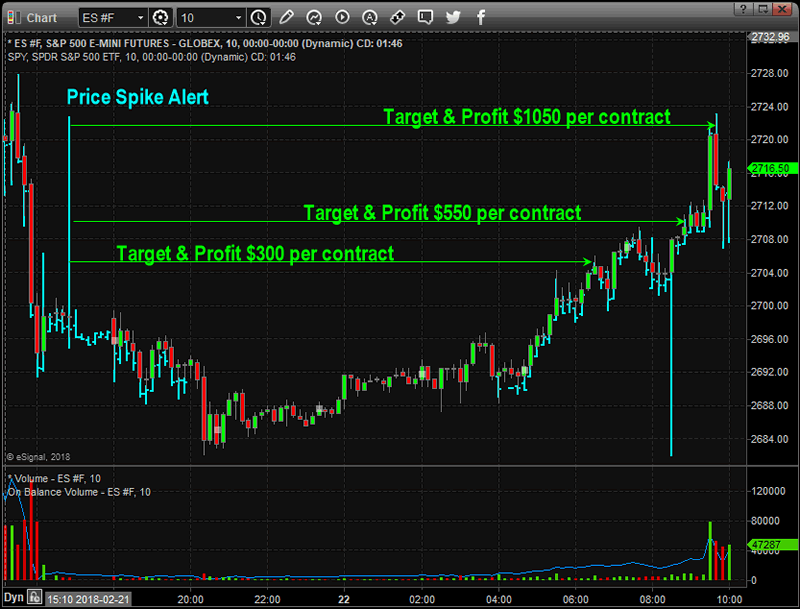Open the alerts circled-A menu
The width and height of the screenshot is (800, 609).
point(369,18)
